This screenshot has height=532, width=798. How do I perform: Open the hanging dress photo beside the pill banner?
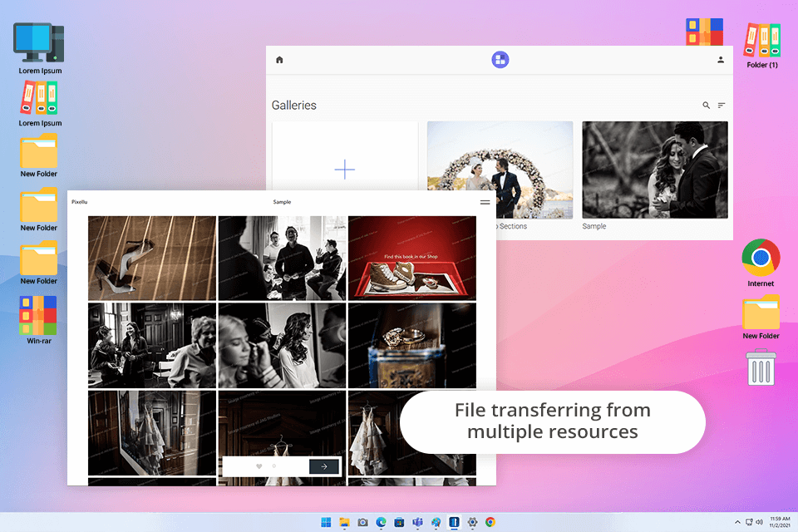point(374,433)
